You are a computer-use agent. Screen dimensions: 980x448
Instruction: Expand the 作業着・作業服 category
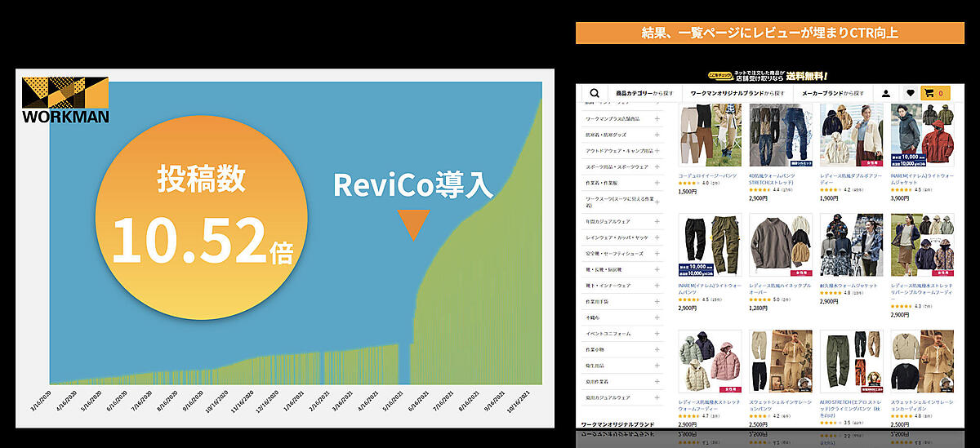[x=657, y=183]
